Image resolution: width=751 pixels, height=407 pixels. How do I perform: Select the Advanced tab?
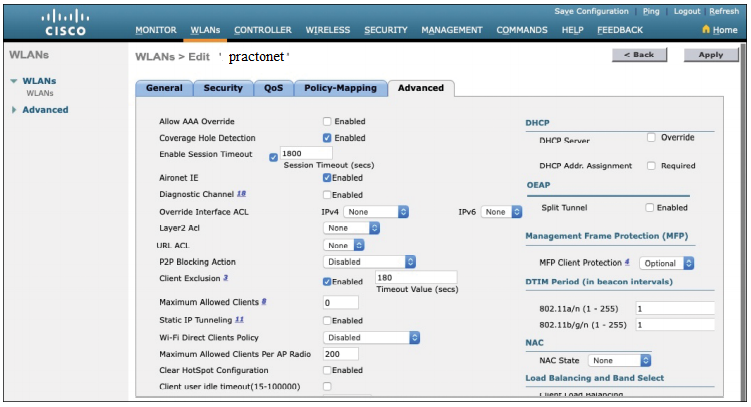(x=421, y=88)
